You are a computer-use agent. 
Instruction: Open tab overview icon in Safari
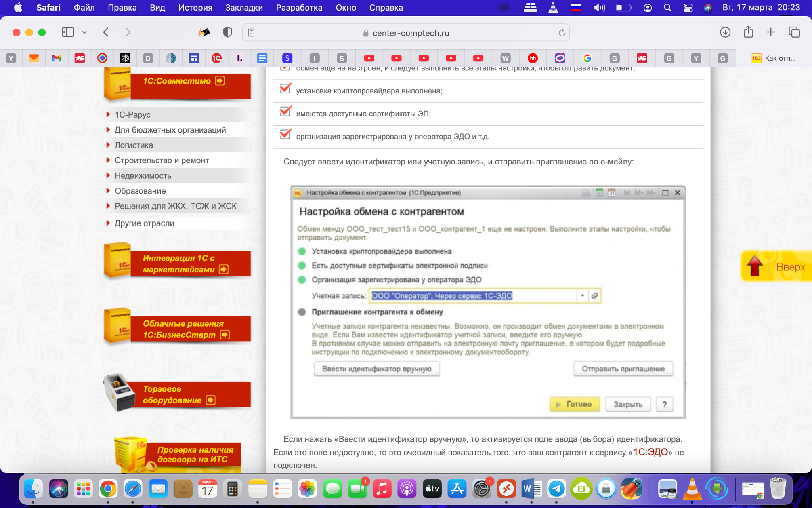(x=794, y=32)
